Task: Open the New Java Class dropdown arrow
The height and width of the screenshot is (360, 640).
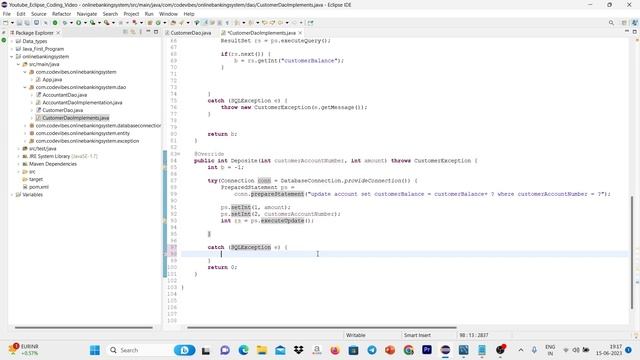Action: click(x=164, y=23)
